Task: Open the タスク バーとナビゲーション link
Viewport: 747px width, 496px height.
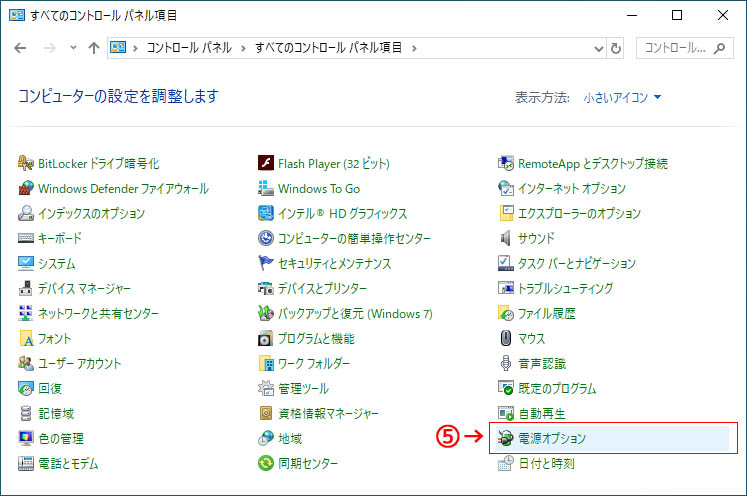Action: coord(577,263)
